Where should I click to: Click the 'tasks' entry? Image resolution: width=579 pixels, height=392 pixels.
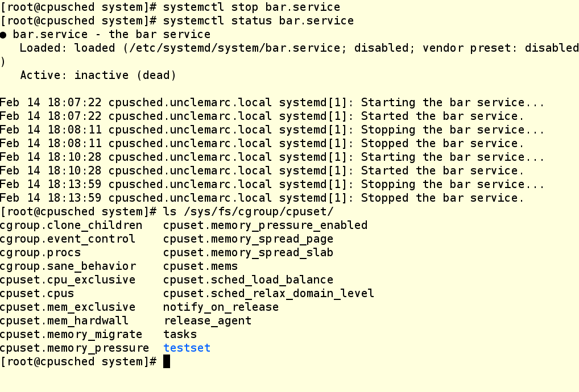click(180, 335)
